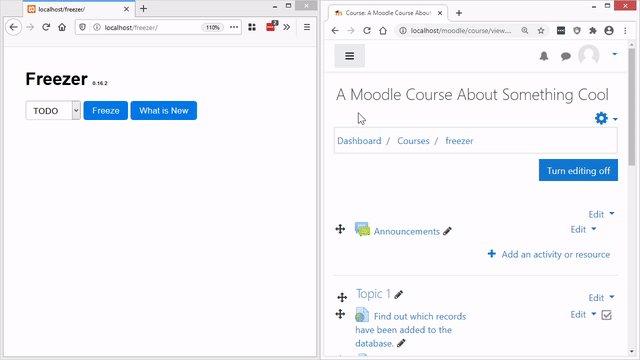Go back in the Moodle browser window

pos(335,31)
